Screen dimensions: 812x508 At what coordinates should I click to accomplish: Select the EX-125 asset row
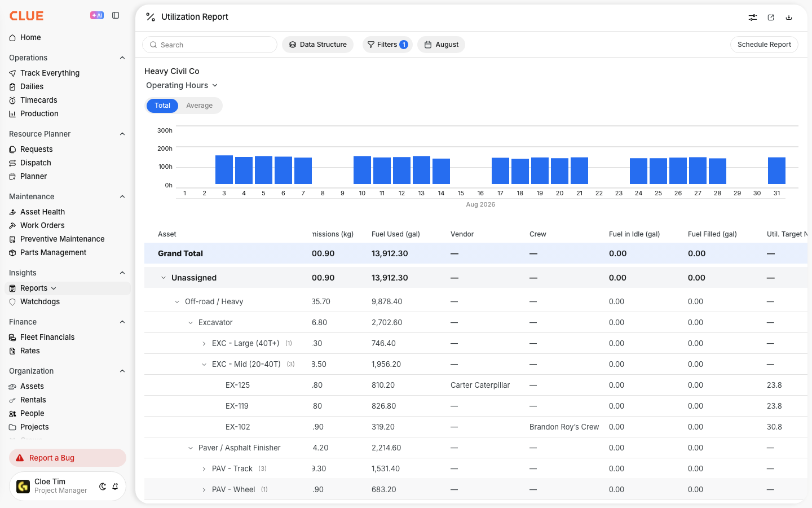(476, 385)
